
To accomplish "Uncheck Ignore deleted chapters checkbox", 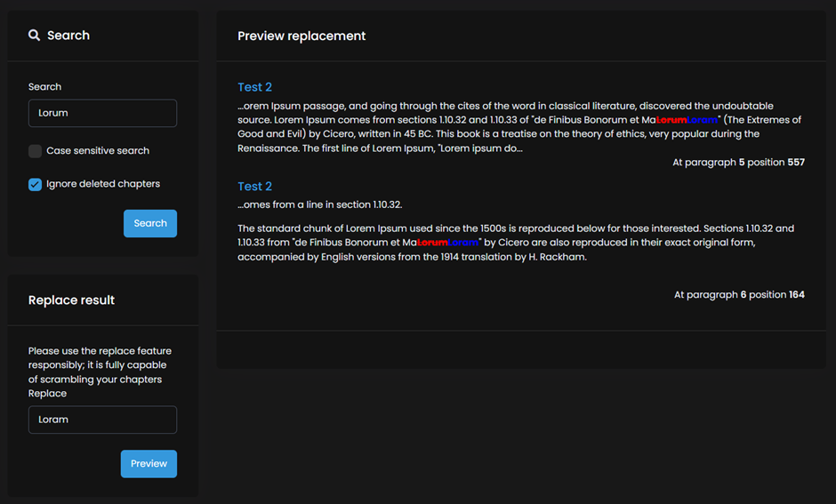I will pos(36,184).
